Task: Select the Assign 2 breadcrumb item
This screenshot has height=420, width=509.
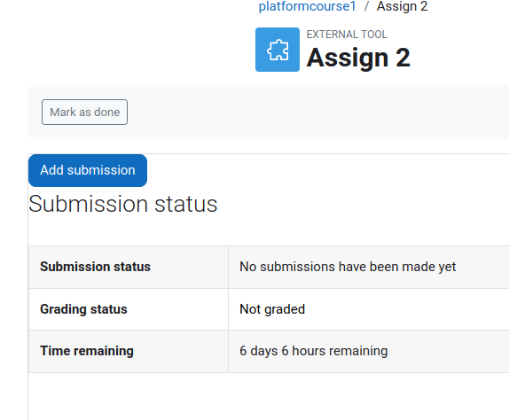Action: 402,6
